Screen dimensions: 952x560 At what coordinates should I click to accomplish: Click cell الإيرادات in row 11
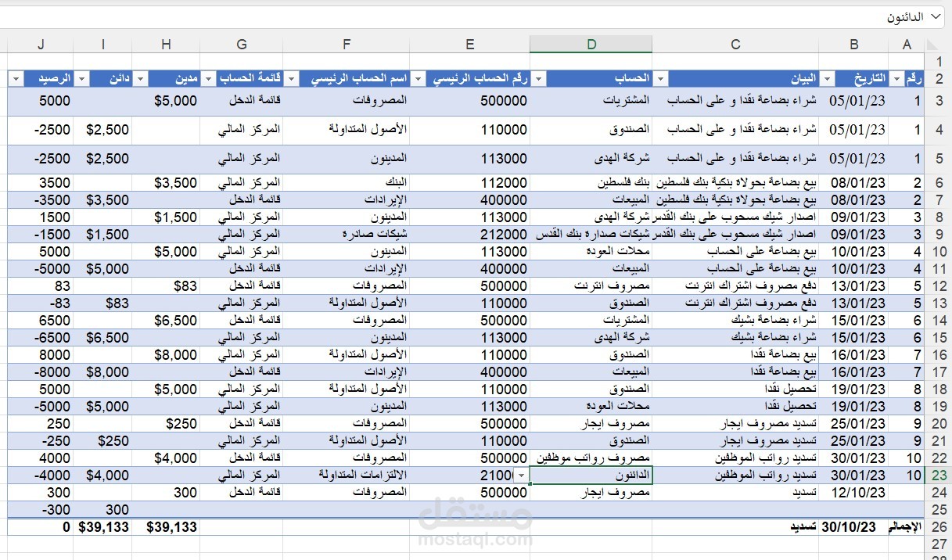[346, 269]
